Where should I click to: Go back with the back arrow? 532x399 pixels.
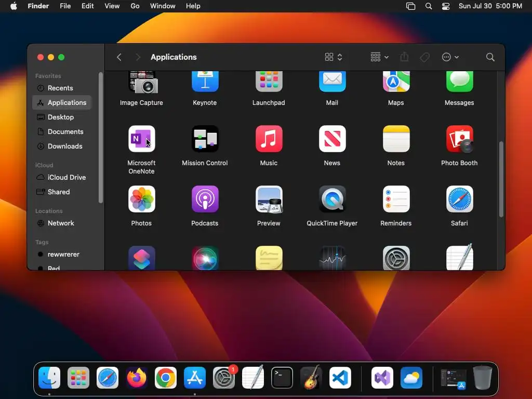[x=119, y=57]
